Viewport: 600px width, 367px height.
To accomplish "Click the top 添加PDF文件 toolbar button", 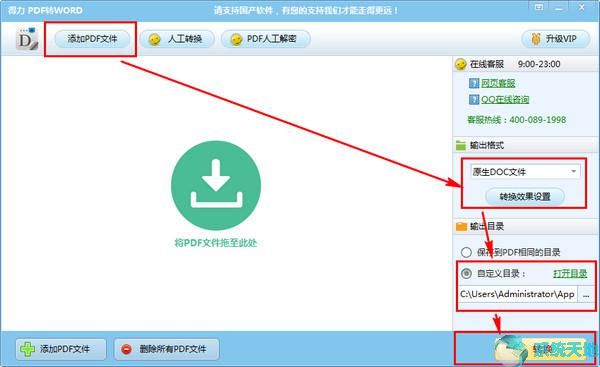I will pyautogui.click(x=92, y=39).
